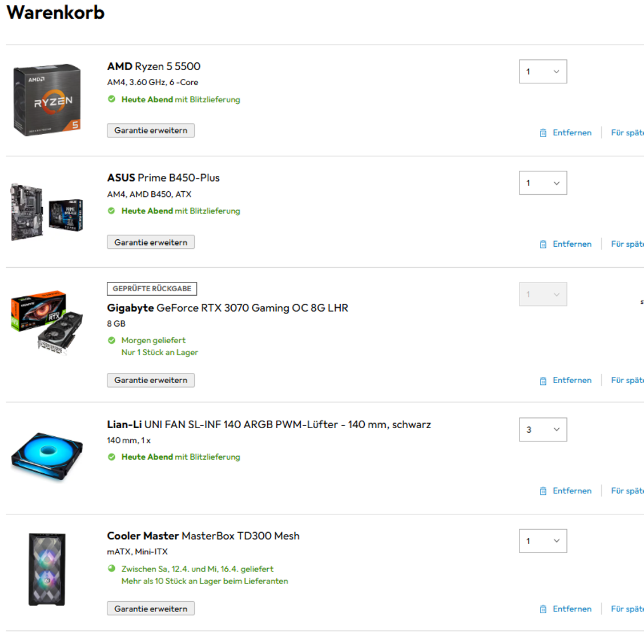Click the trash icon for Cooler Master MasterBox
This screenshot has width=644, height=644.
pyautogui.click(x=543, y=609)
